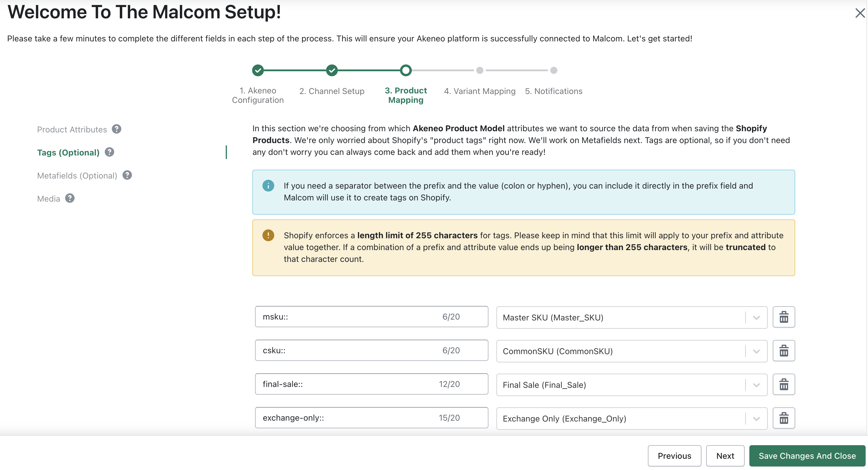Image resolution: width=868 pixels, height=470 pixels.
Task: Remove the CommonSKU mapping via trash icon
Action: 784,351
